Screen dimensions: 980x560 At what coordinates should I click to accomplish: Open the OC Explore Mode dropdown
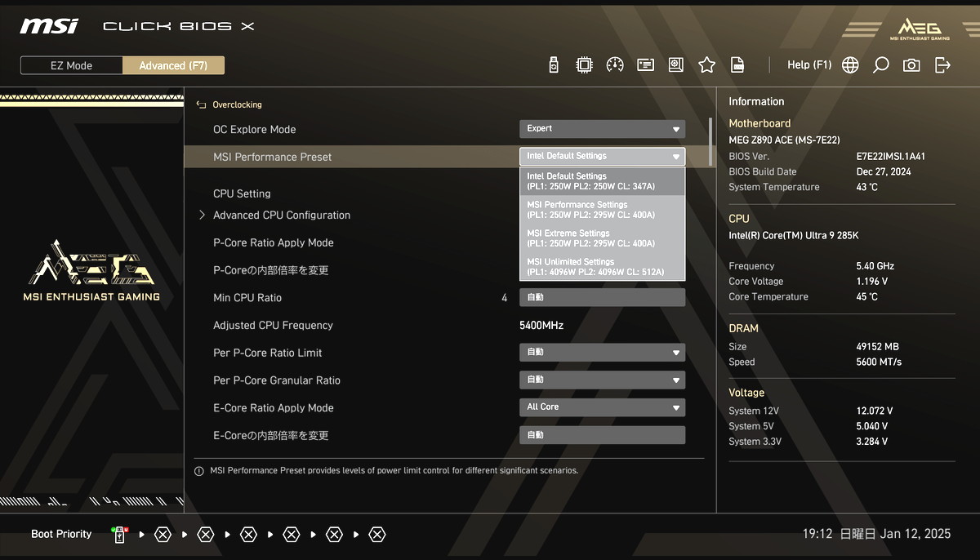[x=602, y=129]
